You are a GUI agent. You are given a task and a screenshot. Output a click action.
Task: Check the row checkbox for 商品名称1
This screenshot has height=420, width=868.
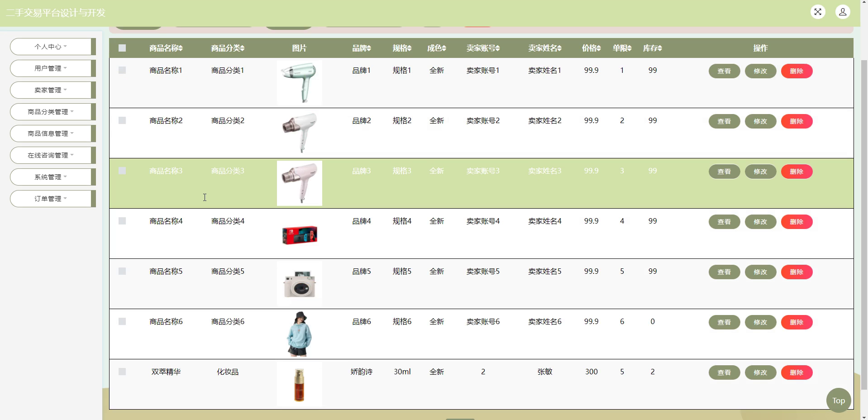pos(122,70)
